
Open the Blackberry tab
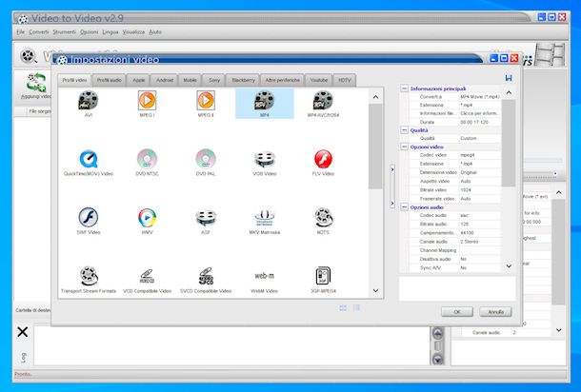[243, 80]
